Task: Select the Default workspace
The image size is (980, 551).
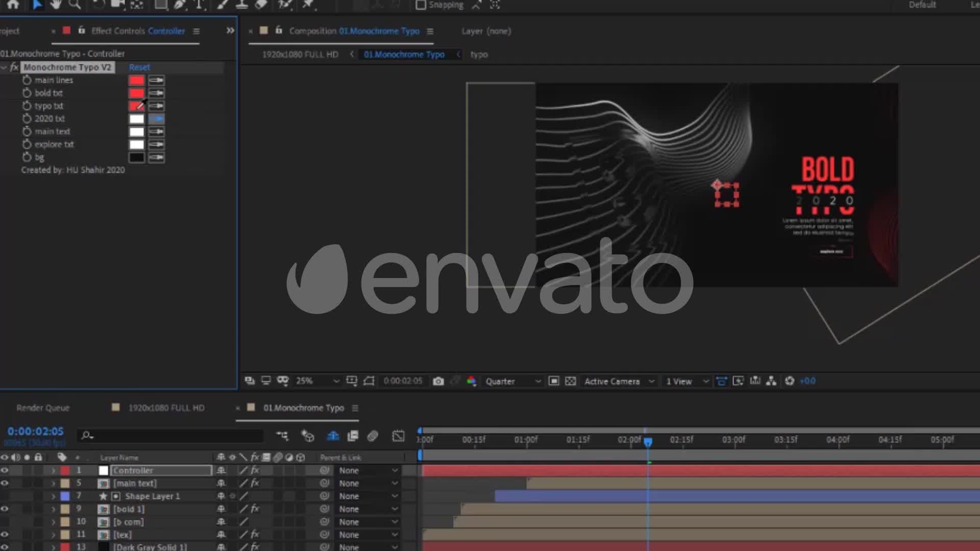Action: 922,5
